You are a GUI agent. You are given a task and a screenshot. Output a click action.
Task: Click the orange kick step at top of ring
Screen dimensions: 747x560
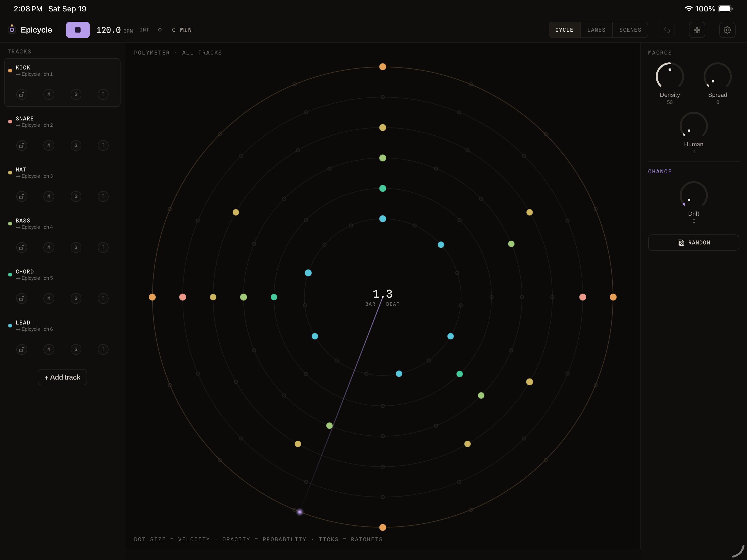(x=383, y=67)
